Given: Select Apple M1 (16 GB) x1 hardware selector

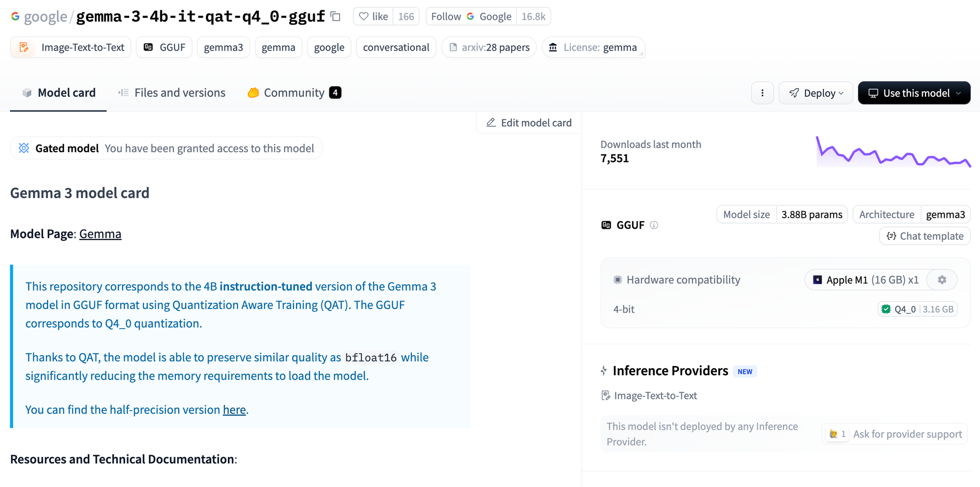Looking at the screenshot, I should click(866, 280).
